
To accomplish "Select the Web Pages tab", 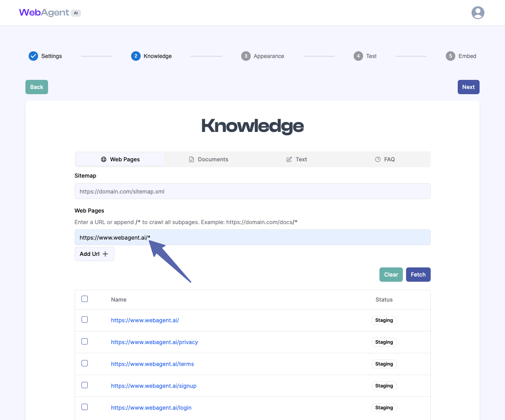I will 120,159.
